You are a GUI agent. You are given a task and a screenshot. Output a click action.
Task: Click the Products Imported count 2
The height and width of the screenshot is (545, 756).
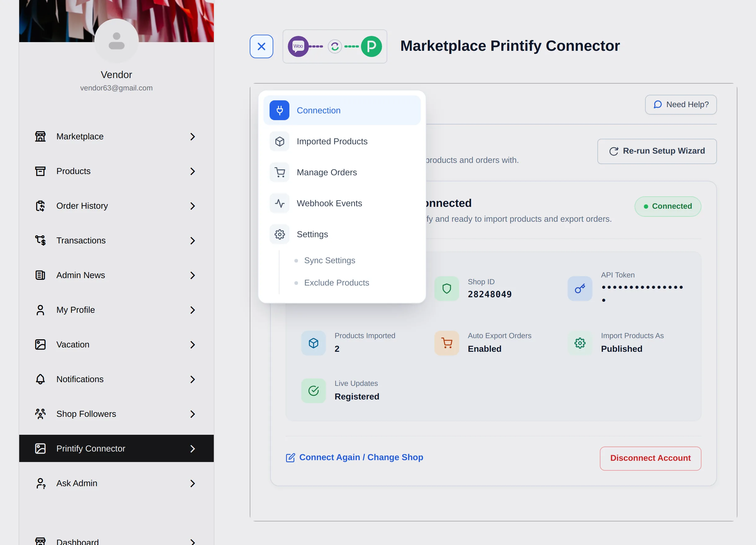click(337, 349)
